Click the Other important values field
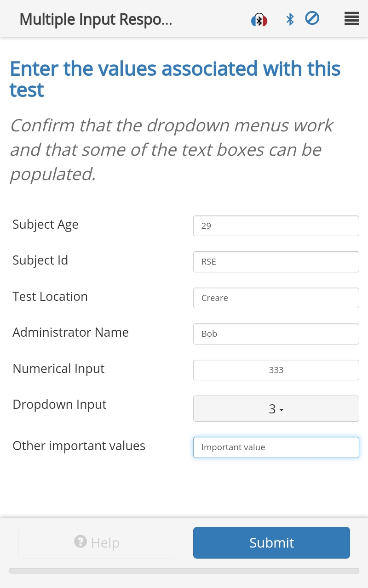The height and width of the screenshot is (588, 368). 276,447
